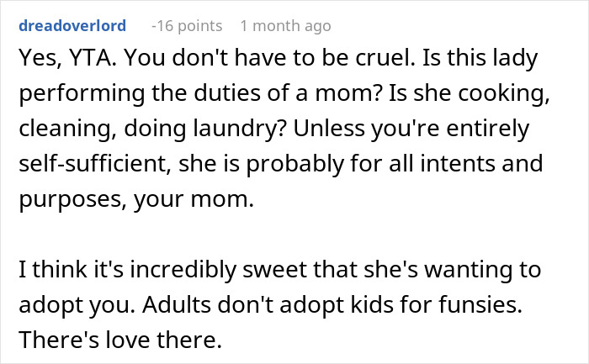Viewport: 589px width, 364px height.
Task: Click the 1 month ago timestamp
Action: click(x=285, y=26)
